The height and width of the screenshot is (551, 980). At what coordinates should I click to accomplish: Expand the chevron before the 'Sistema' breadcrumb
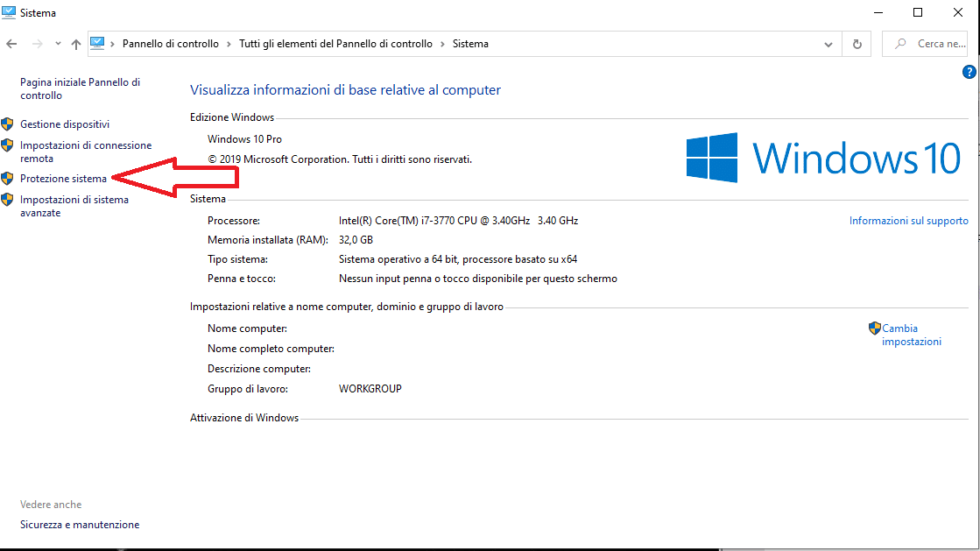pos(442,44)
